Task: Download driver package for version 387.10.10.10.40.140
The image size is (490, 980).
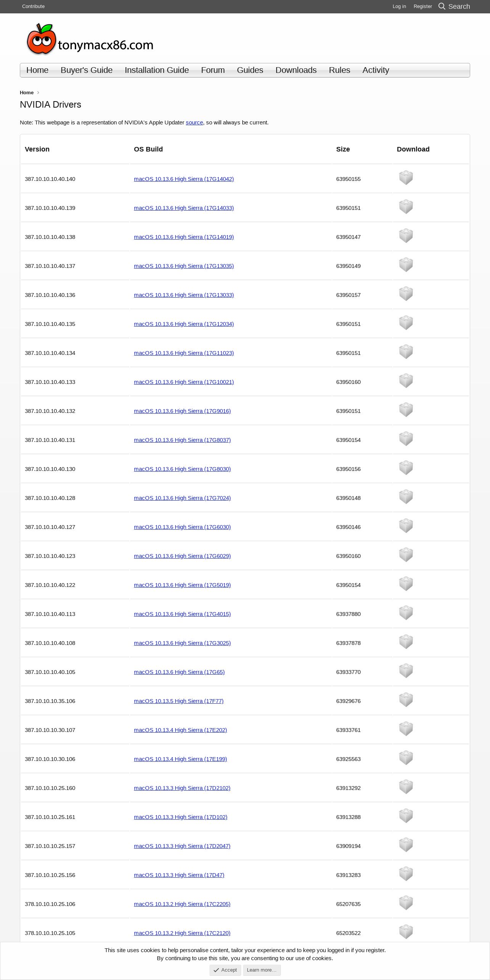Action: [x=406, y=178]
